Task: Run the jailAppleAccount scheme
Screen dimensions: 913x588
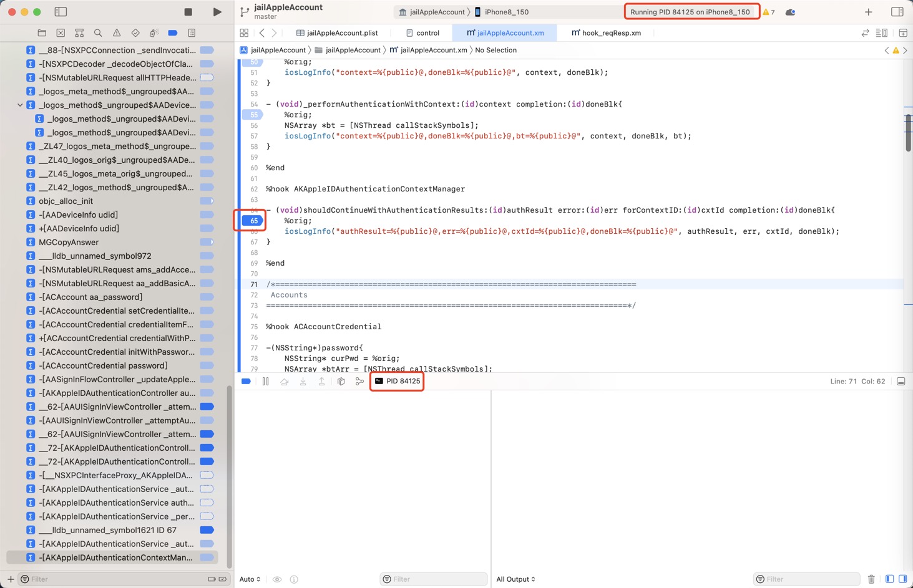Action: coord(217,12)
